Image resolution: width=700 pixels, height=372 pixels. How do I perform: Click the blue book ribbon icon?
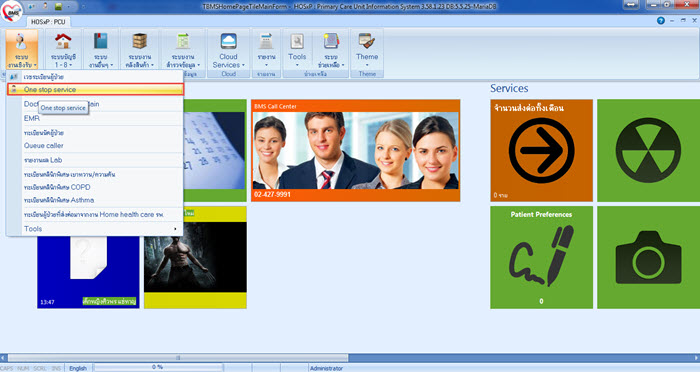point(100,41)
